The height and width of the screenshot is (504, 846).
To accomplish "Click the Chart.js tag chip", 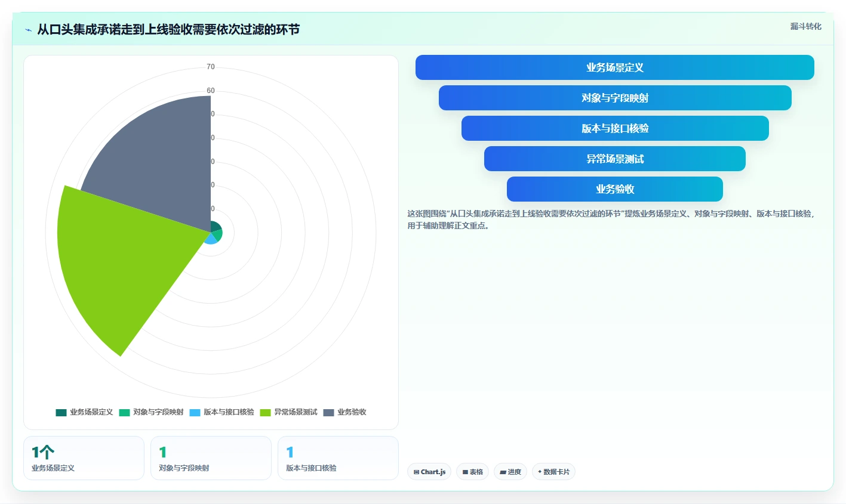I will [429, 472].
